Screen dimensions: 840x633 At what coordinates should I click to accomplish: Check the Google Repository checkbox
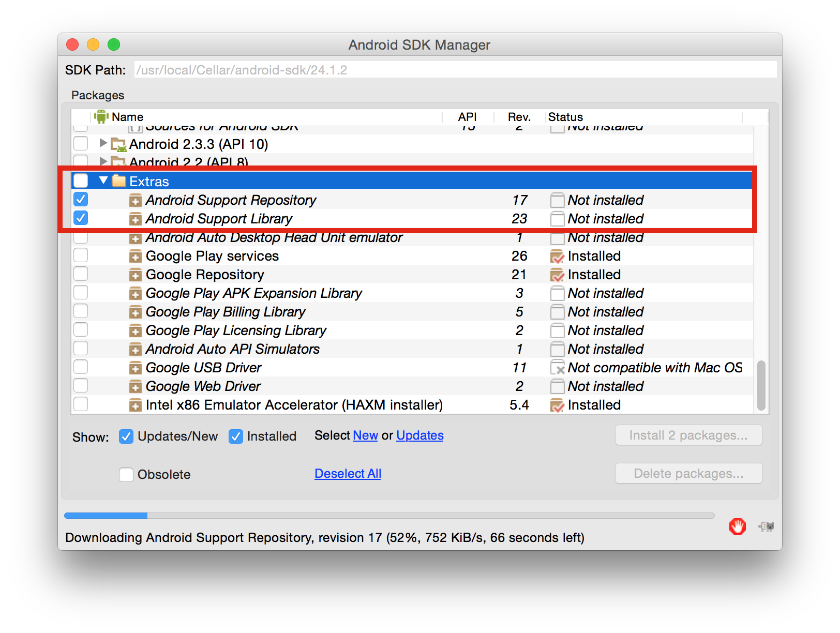(81, 274)
